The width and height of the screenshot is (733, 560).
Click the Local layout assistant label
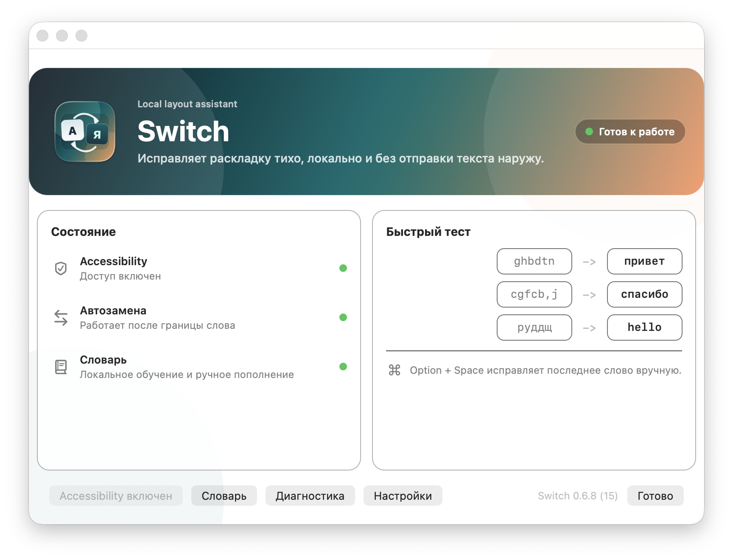point(187,104)
